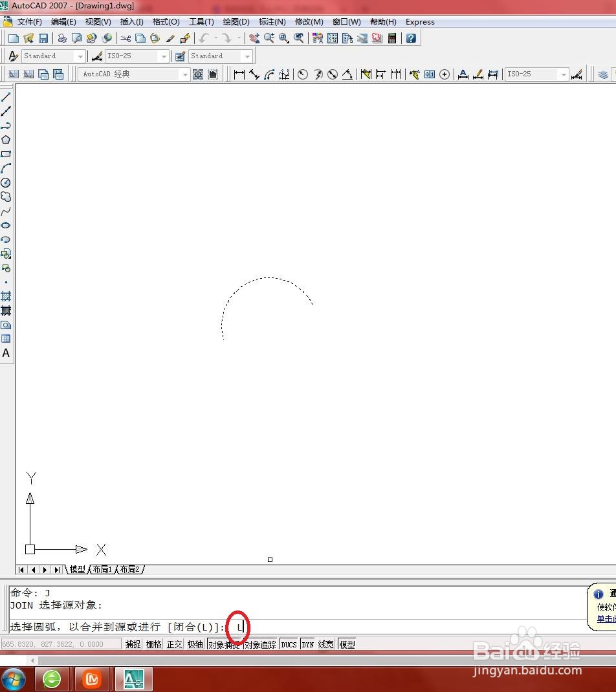
Task: Open the 绘图(D) menu
Action: [x=236, y=21]
